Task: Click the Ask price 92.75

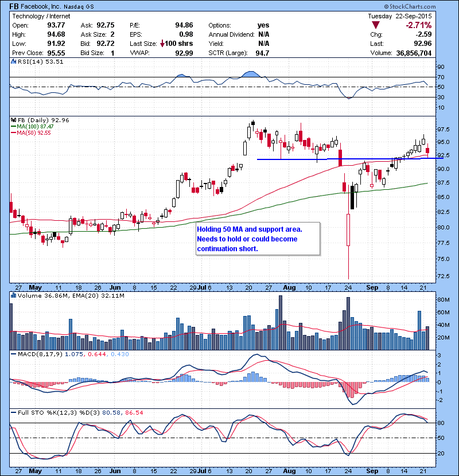Action: [x=106, y=25]
